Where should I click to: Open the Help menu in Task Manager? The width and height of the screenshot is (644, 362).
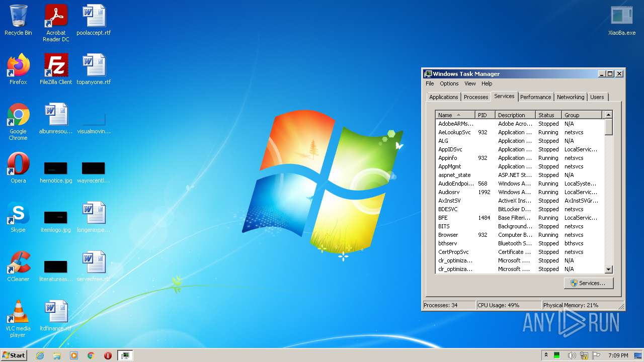pos(487,83)
